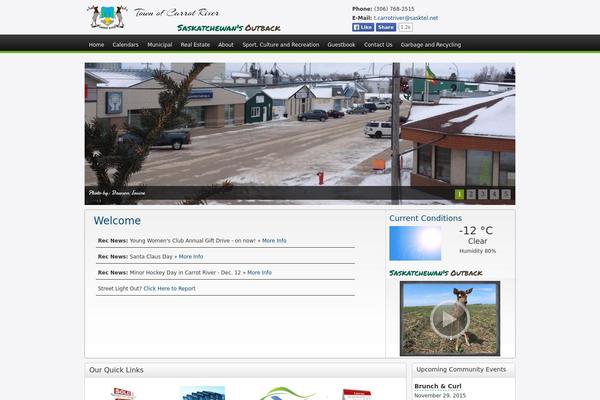Click the sunny weather conditions image

pos(415,243)
